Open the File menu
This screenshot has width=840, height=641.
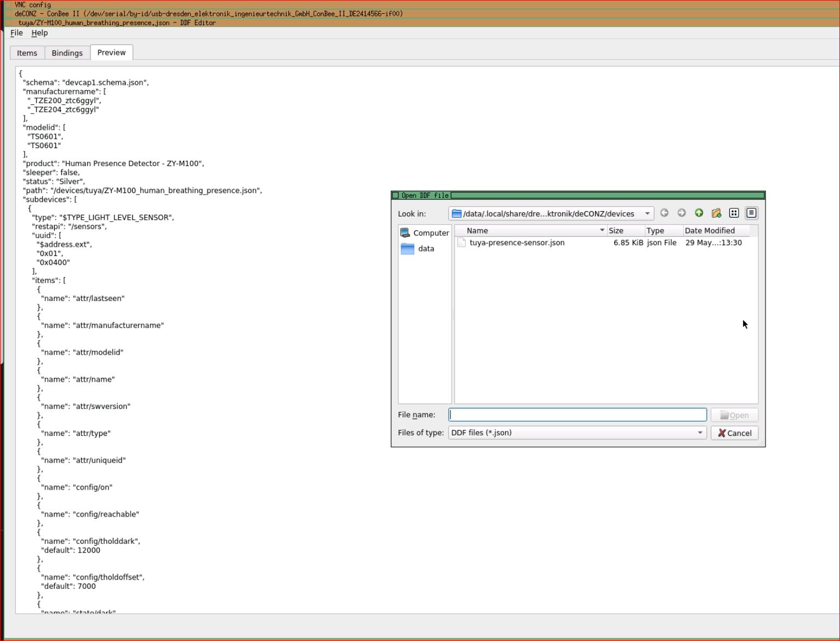coord(16,33)
